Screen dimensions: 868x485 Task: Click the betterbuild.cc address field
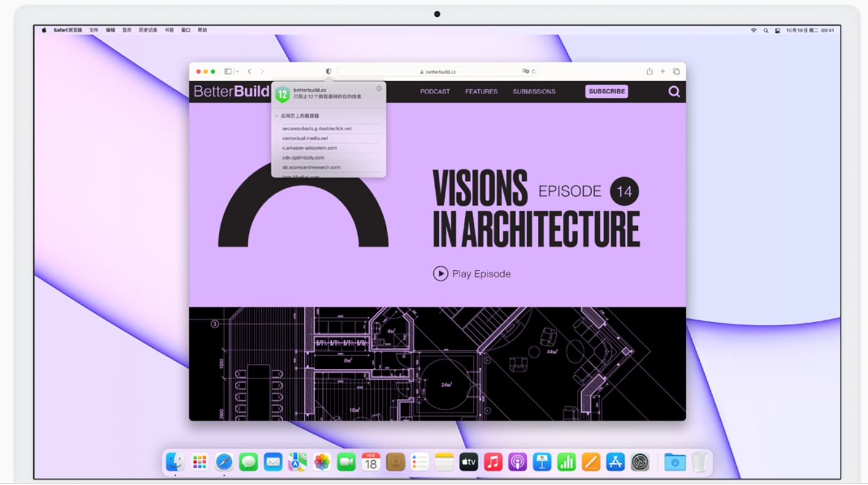438,72
